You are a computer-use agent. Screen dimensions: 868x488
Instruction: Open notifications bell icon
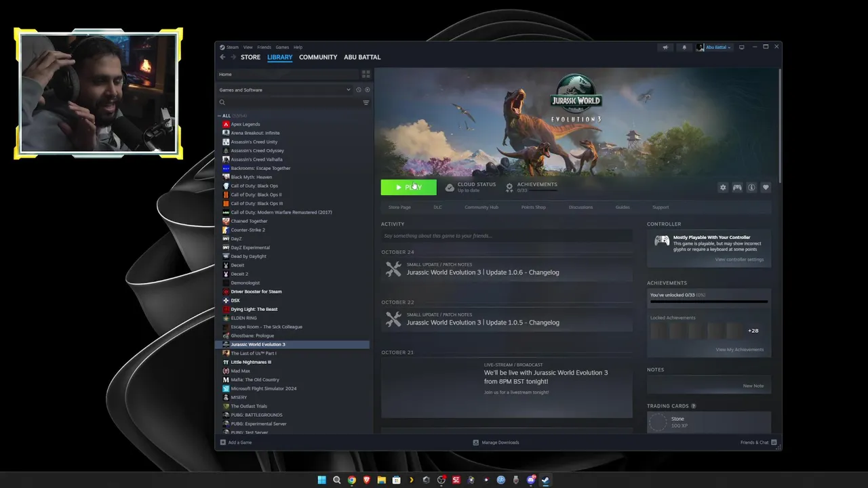[684, 47]
